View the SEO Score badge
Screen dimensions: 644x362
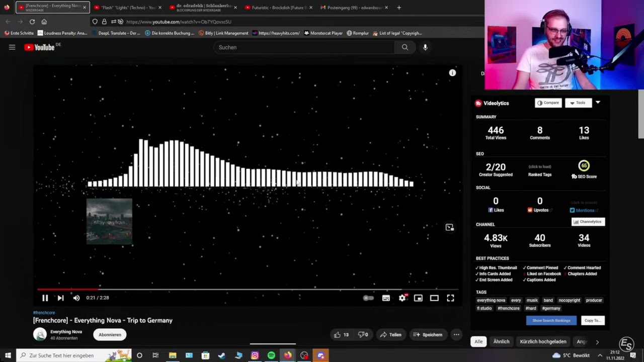click(x=584, y=166)
